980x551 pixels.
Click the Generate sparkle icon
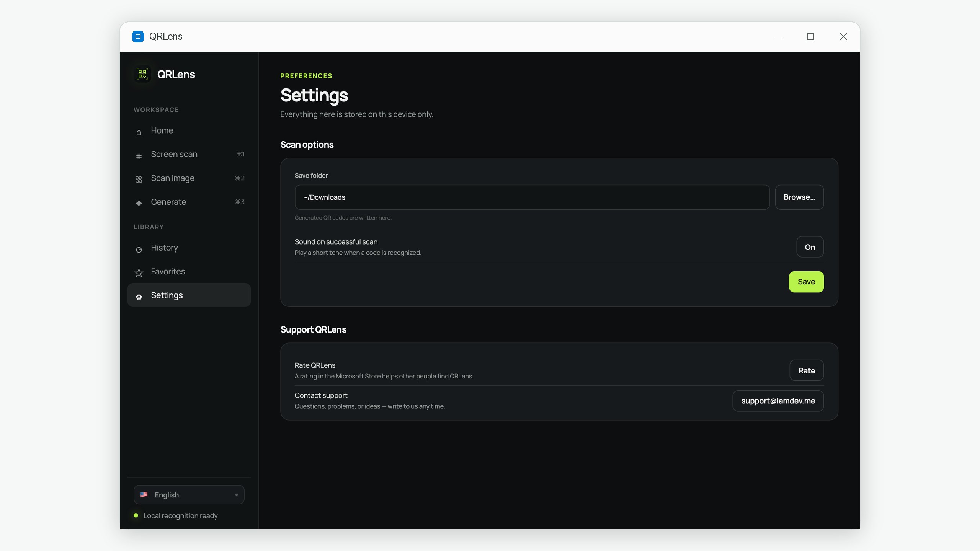139,203
